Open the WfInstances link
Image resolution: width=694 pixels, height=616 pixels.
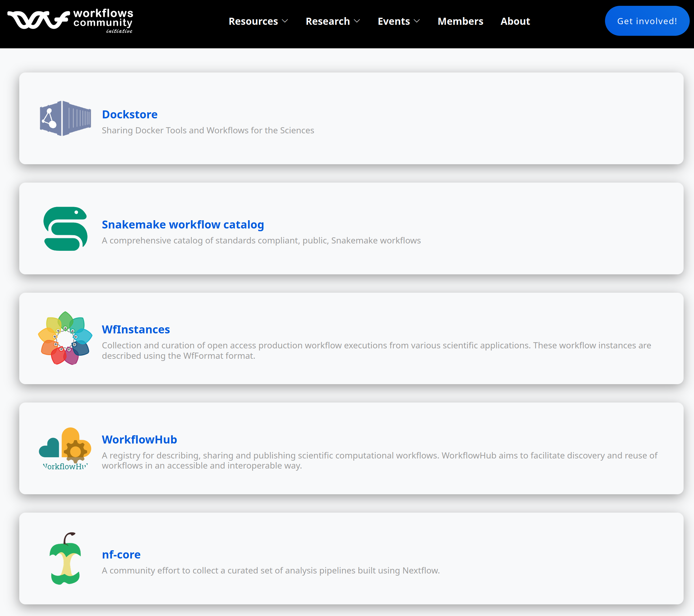(x=136, y=329)
